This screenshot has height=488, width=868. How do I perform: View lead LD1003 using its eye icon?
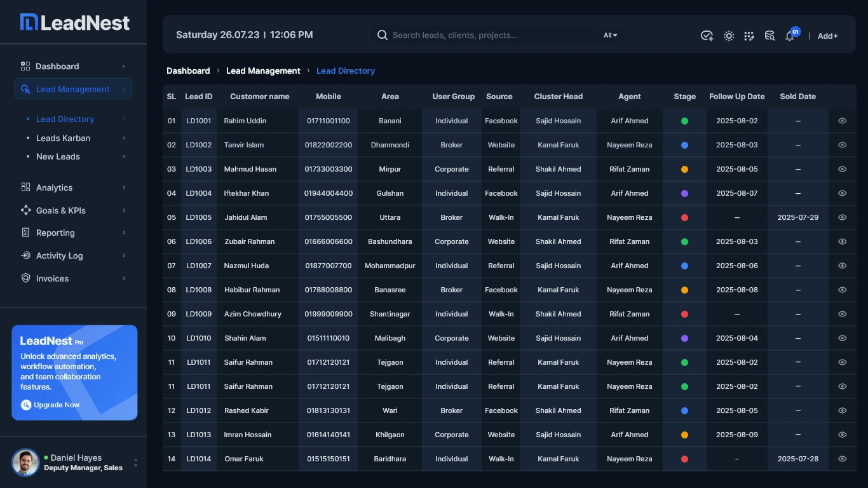point(842,169)
